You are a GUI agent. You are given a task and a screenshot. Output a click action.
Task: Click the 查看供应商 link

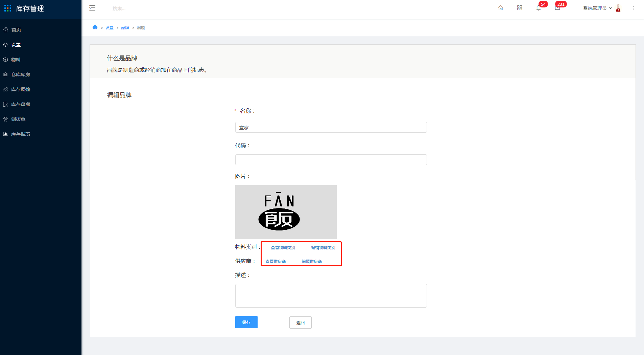pos(276,262)
